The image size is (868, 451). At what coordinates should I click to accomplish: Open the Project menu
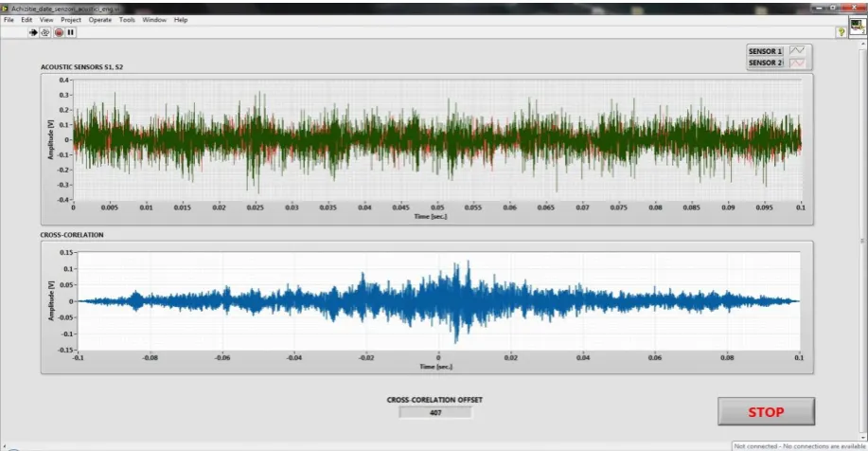[71, 20]
